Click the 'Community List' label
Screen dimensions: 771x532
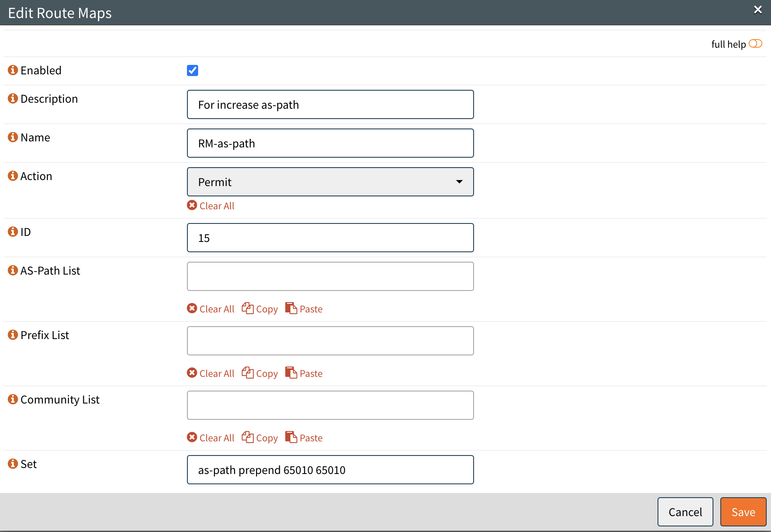[60, 400]
